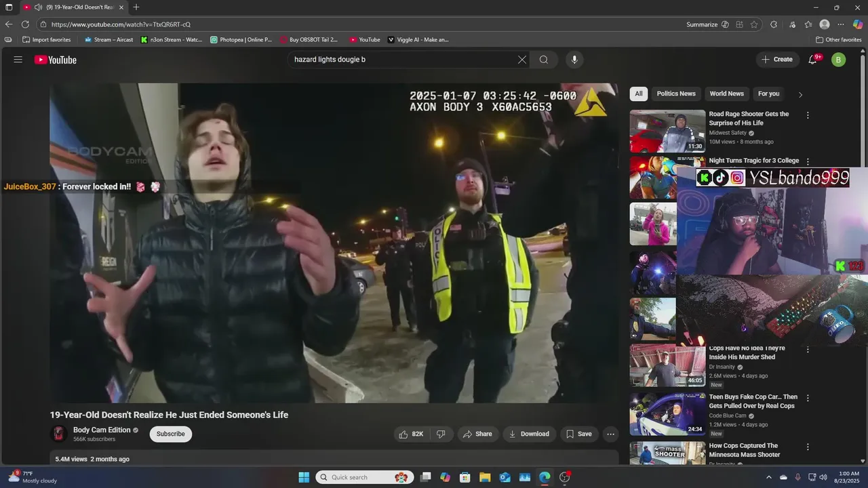
Task: Open the 'Photopea | Online P...' bookmark
Action: click(x=241, y=40)
